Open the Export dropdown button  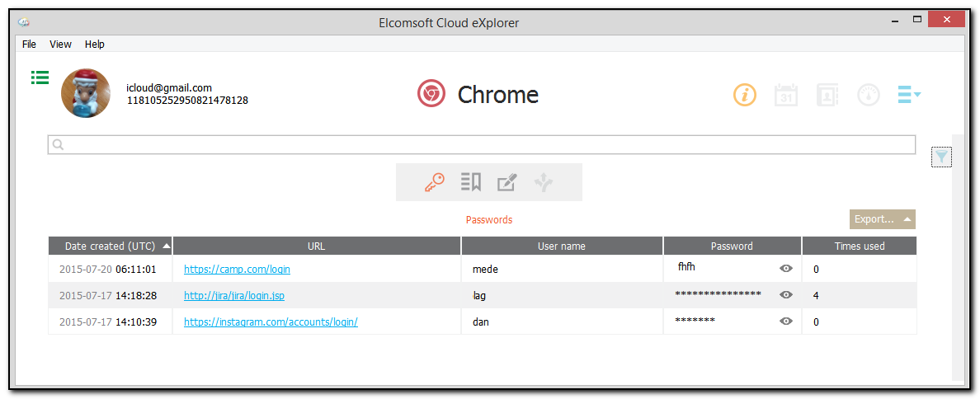coord(882,219)
